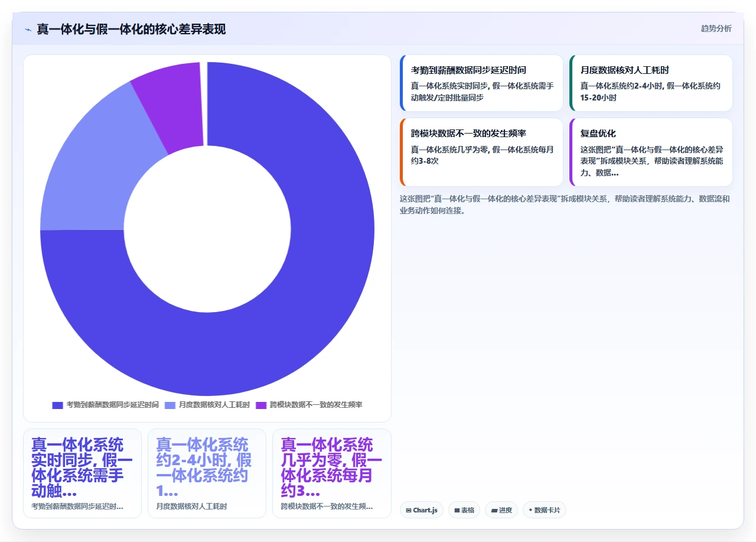Image resolution: width=756 pixels, height=542 pixels.
Task: Toggle the 考勤到薪酬数据同步延迟时间 legend swatch
Action: pyautogui.click(x=57, y=405)
